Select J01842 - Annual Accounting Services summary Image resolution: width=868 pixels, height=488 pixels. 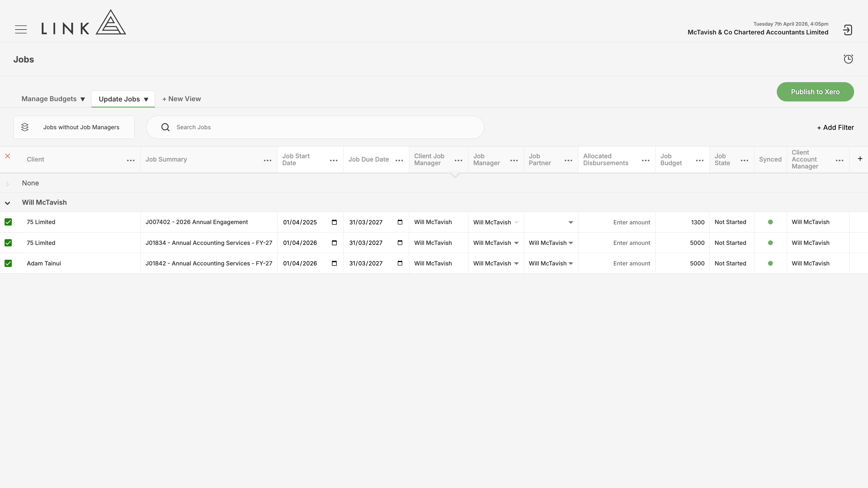[209, 263]
